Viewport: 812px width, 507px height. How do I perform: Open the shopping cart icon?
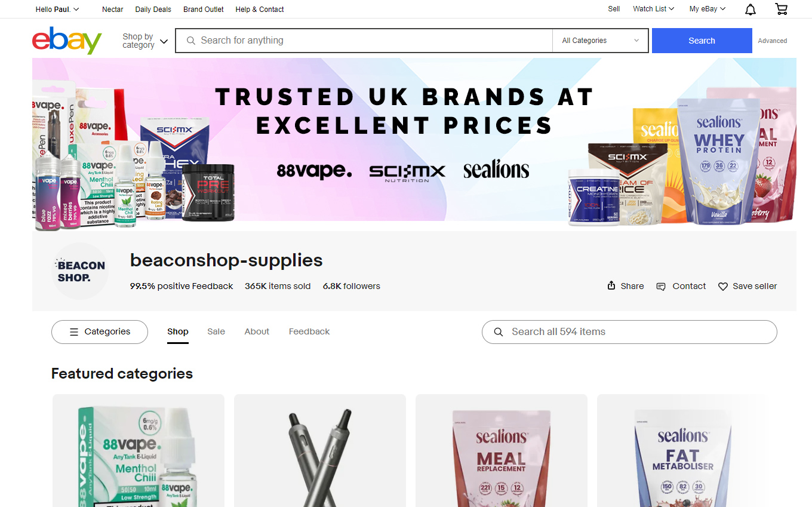(781, 9)
